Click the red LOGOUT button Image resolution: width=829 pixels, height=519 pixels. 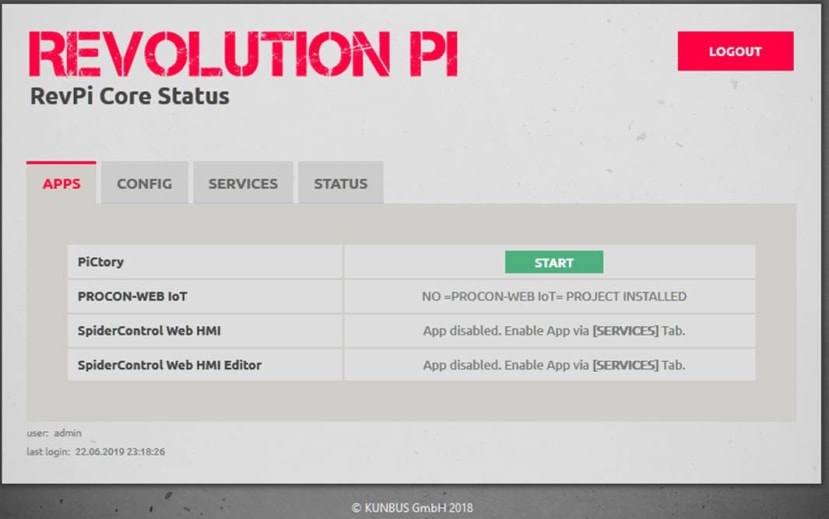735,51
